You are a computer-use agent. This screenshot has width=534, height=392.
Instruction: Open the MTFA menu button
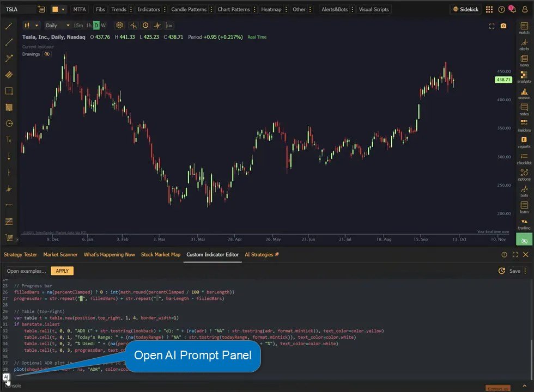coord(80,10)
